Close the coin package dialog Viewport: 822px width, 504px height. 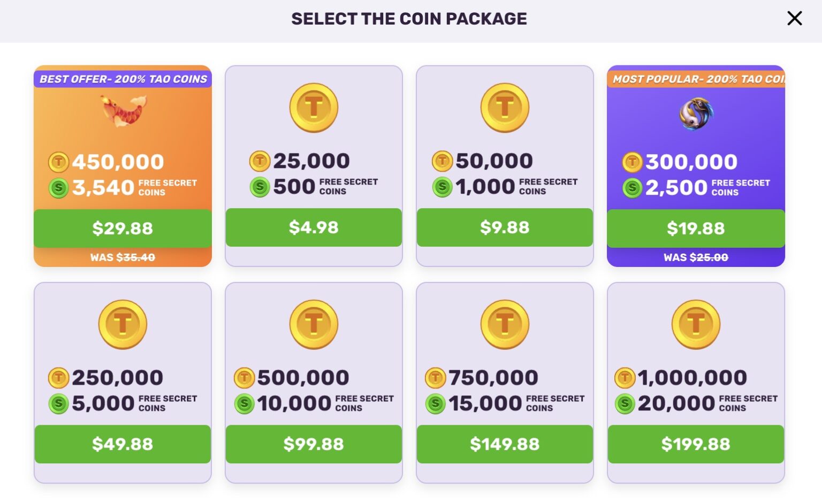pyautogui.click(x=795, y=18)
